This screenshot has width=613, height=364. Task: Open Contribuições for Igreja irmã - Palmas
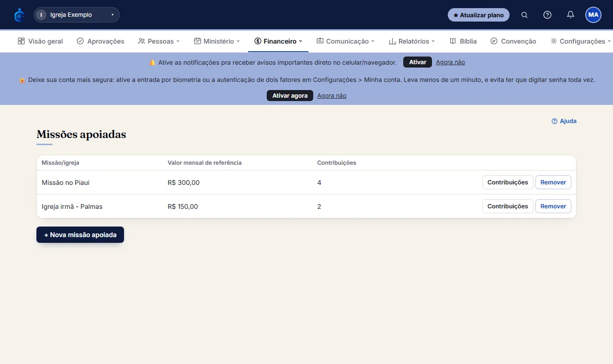click(508, 206)
